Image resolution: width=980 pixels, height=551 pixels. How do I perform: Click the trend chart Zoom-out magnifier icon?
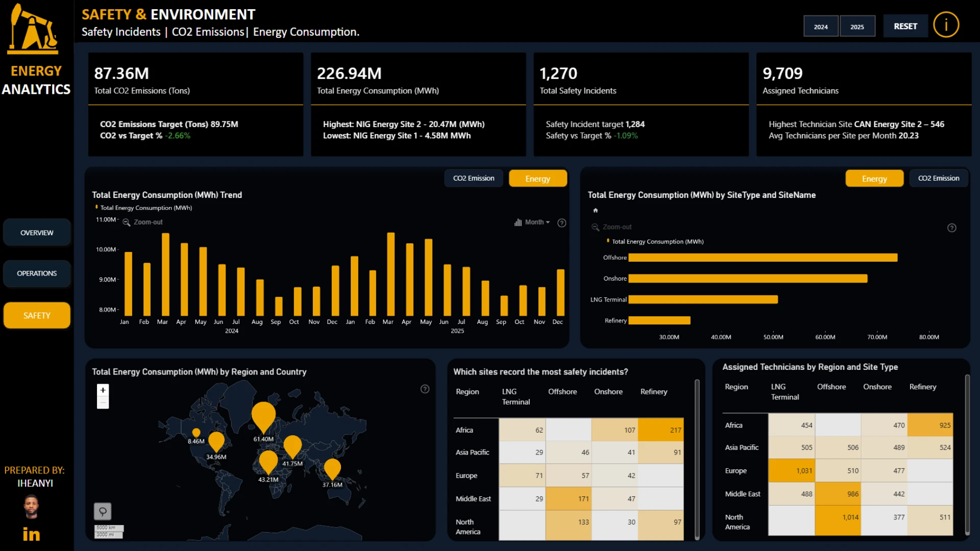(x=127, y=222)
